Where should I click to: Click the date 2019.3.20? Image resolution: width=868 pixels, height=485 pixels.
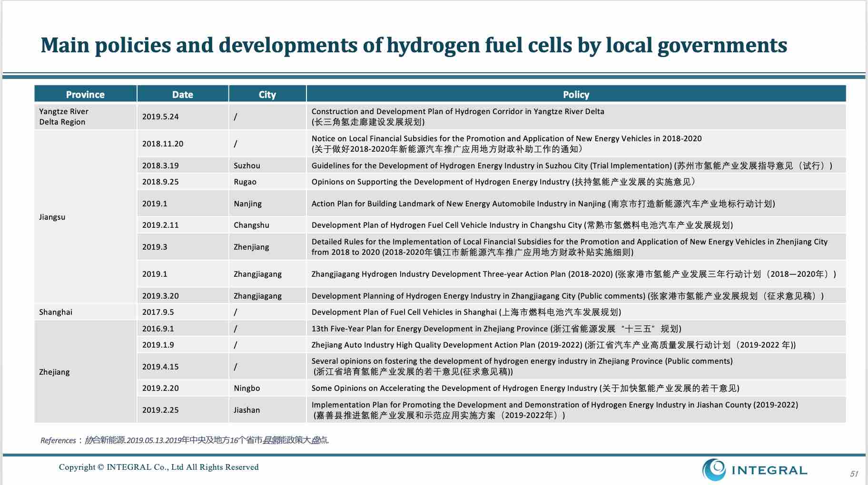pos(160,296)
